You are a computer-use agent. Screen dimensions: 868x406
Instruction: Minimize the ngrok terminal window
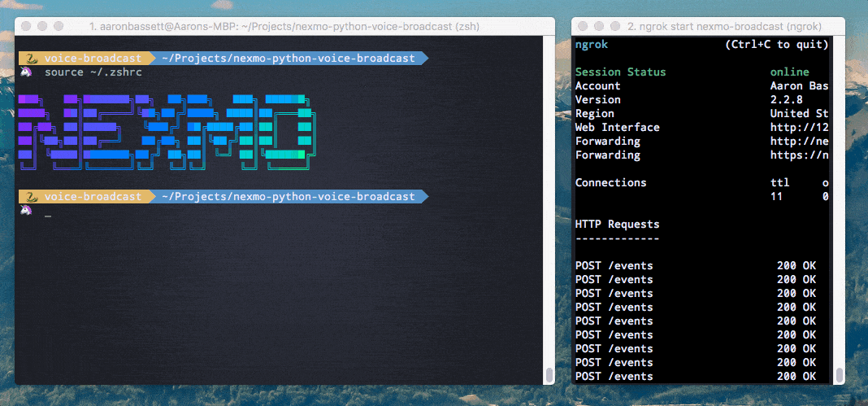[x=598, y=26]
